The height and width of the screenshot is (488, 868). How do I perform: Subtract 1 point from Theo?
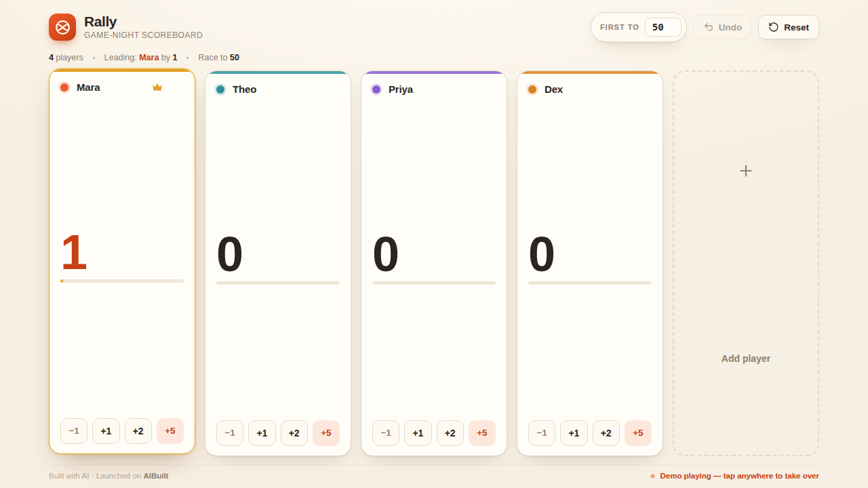230,433
